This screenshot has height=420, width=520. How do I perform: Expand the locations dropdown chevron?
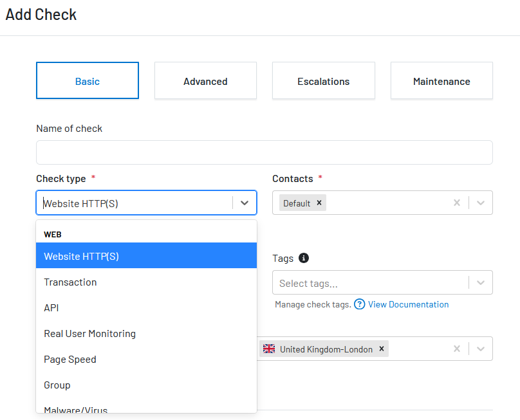(x=481, y=349)
